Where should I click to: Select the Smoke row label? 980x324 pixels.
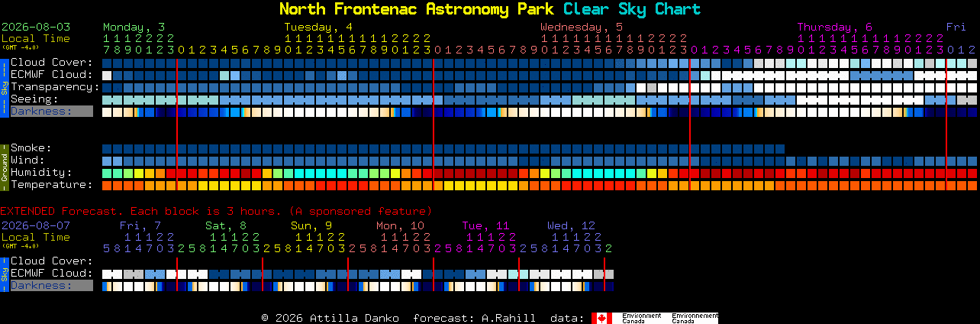click(x=31, y=148)
